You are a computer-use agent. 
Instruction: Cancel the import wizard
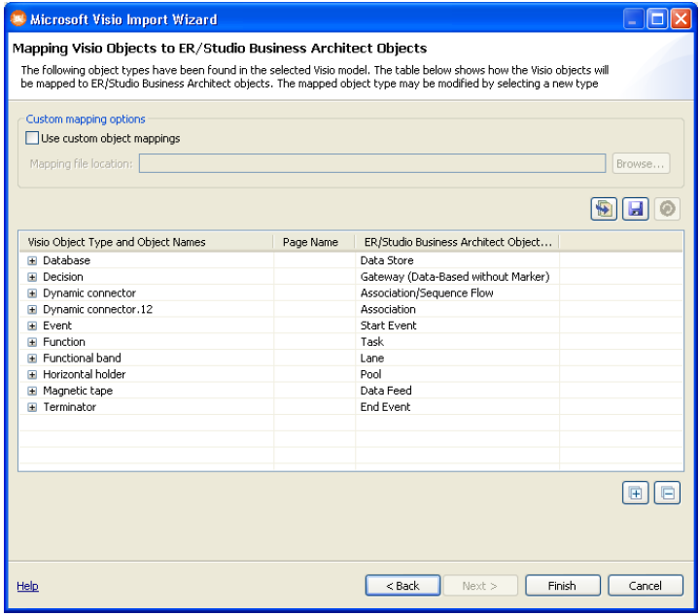tap(646, 585)
